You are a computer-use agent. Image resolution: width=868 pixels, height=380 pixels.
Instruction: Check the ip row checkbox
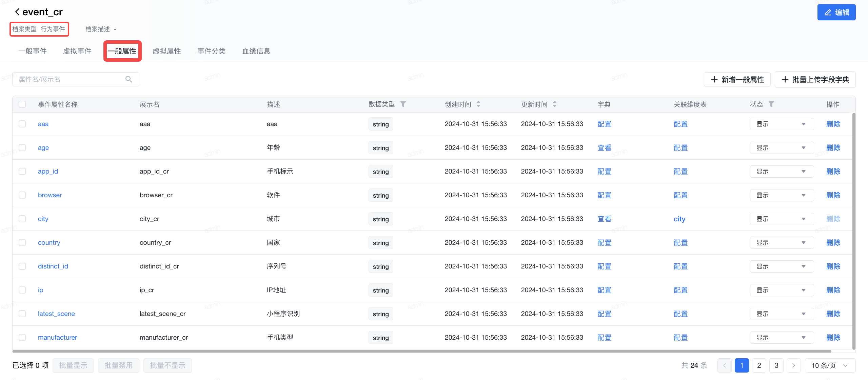click(x=22, y=290)
